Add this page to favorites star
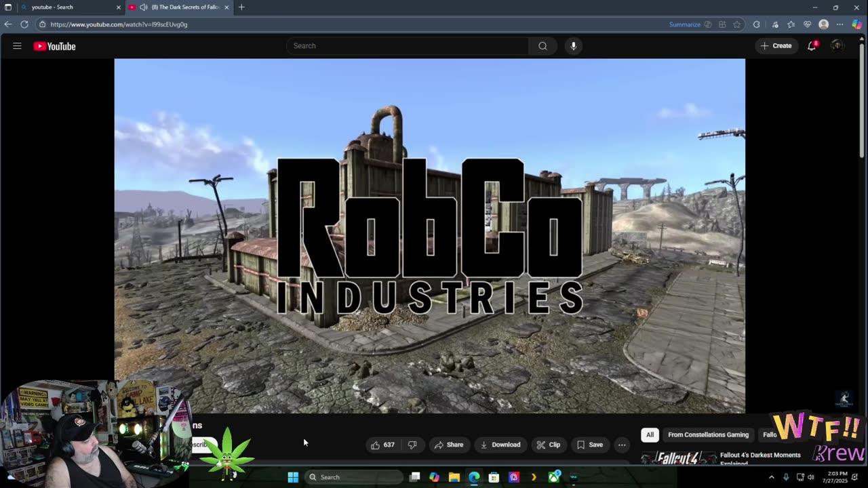The image size is (868, 488). 737,24
